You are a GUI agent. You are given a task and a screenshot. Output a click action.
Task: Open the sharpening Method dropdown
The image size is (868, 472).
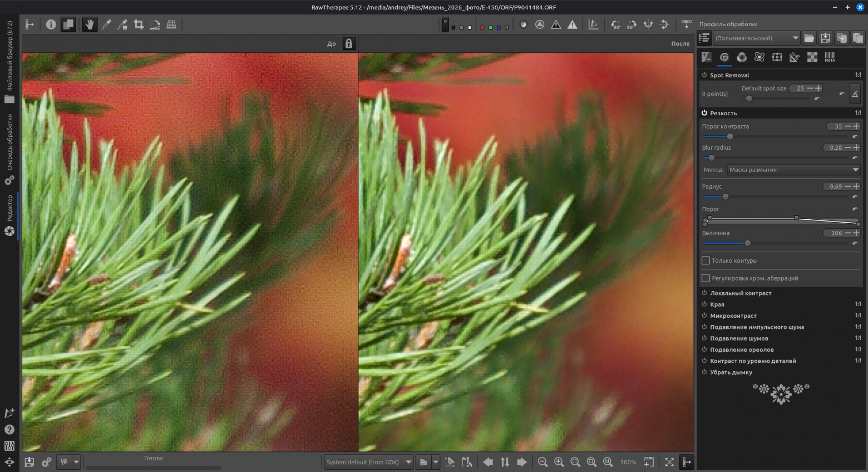793,170
